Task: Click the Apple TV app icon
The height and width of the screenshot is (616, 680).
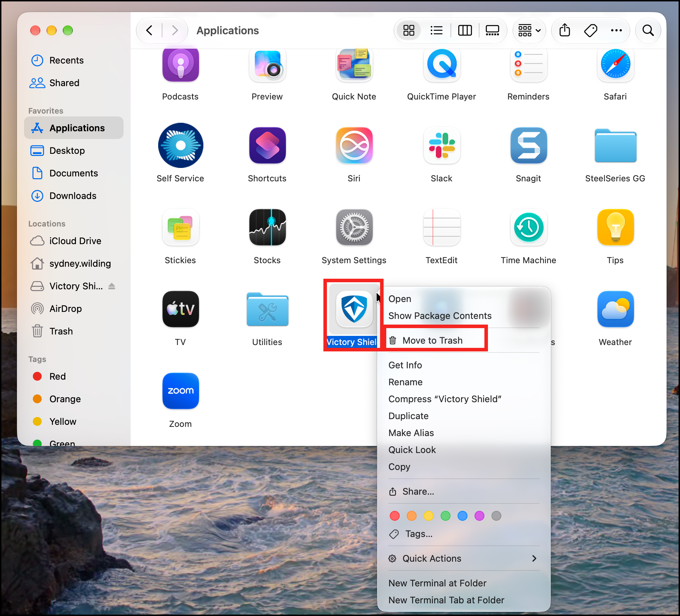Action: pos(180,309)
